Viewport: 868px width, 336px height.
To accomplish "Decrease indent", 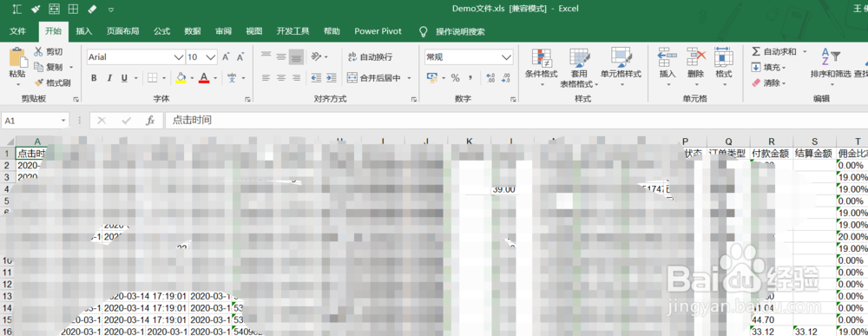I will (x=317, y=78).
